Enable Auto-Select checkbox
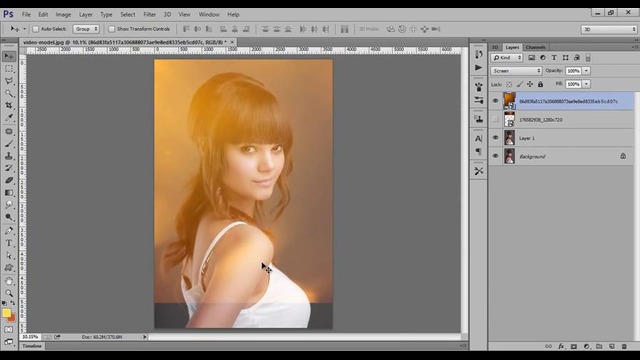Image resolution: width=640 pixels, height=360 pixels. [36, 29]
